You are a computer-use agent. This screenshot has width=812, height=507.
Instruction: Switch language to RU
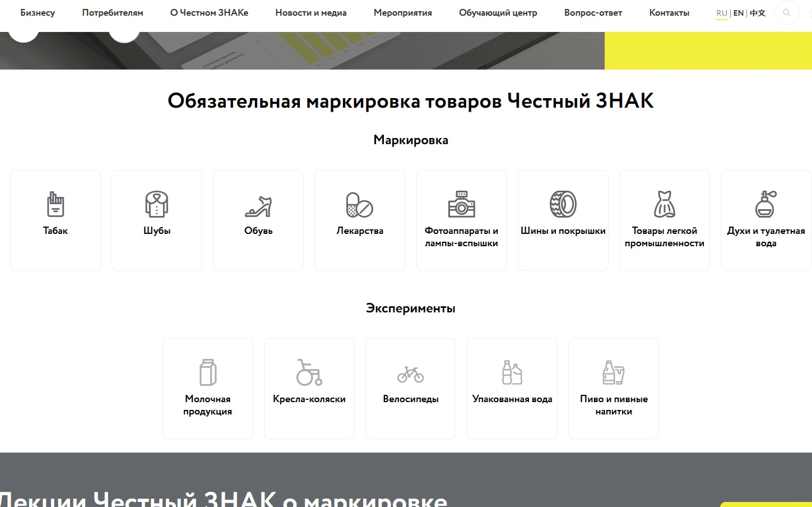point(722,13)
